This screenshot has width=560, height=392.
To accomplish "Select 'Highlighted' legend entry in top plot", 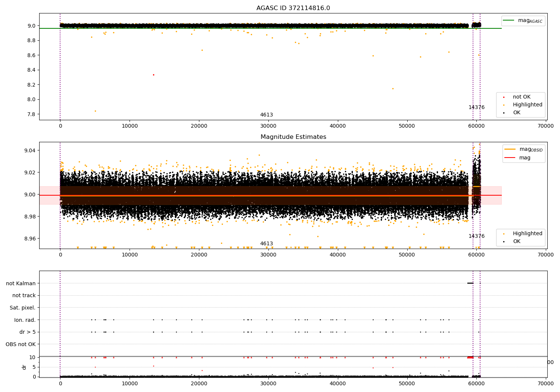I will 527,105.
